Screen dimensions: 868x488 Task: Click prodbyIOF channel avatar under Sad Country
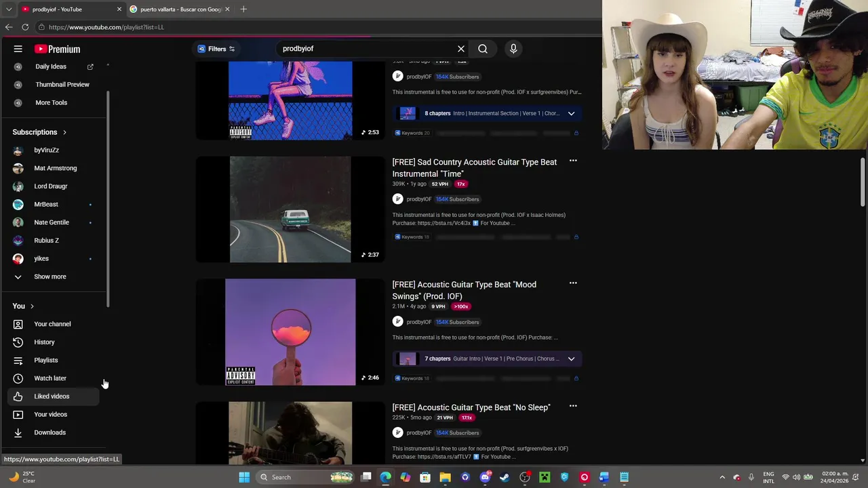(x=397, y=199)
